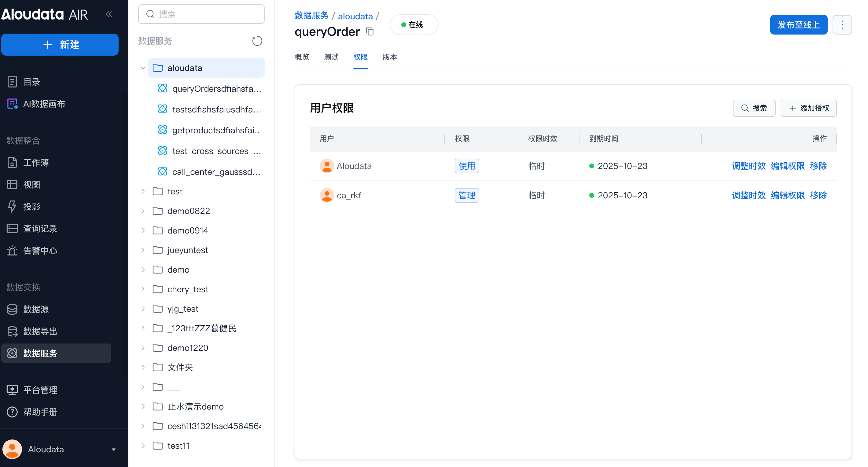The height and width of the screenshot is (467, 868).
Task: Expand the chery_test folder
Action: point(143,289)
